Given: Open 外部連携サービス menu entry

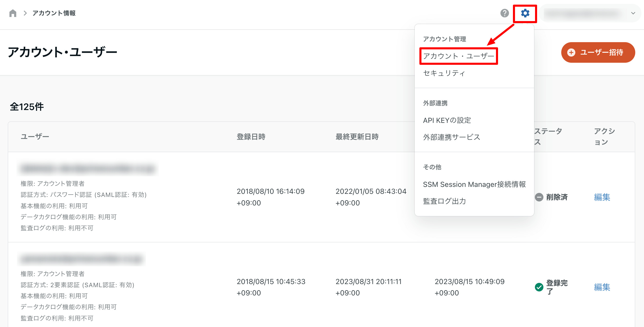Looking at the screenshot, I should click(452, 137).
